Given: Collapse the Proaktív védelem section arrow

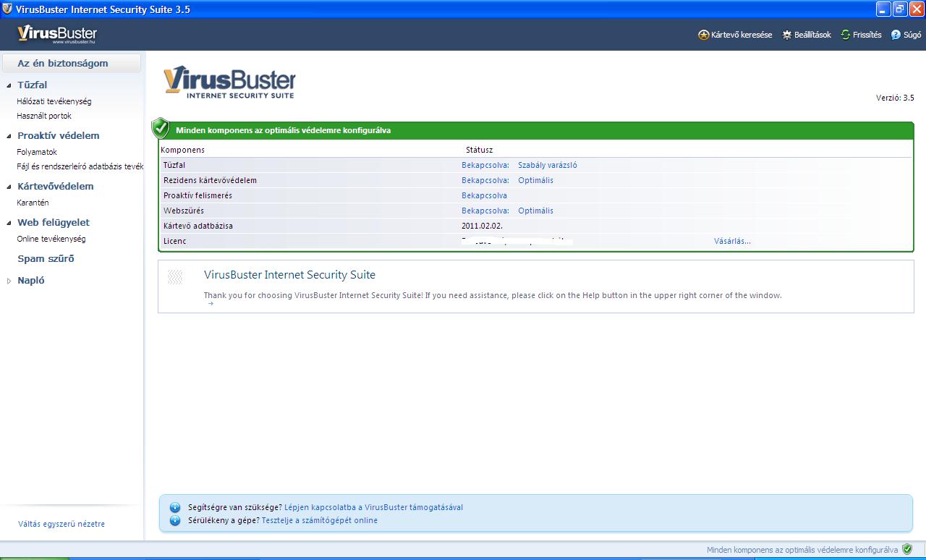Looking at the screenshot, I should (x=9, y=136).
